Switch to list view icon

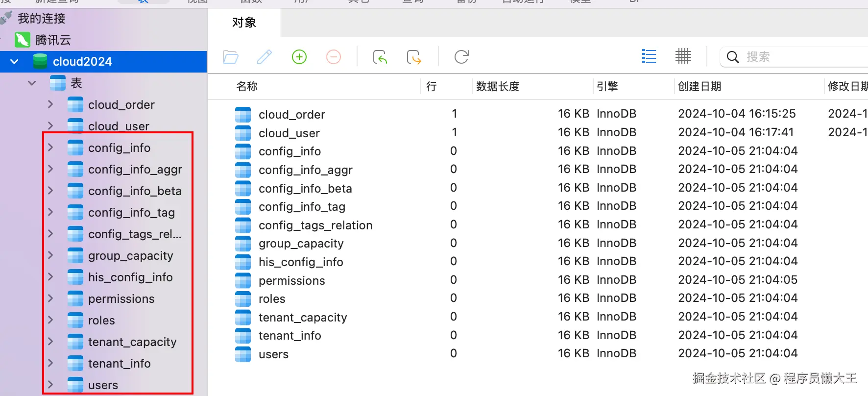coord(649,56)
